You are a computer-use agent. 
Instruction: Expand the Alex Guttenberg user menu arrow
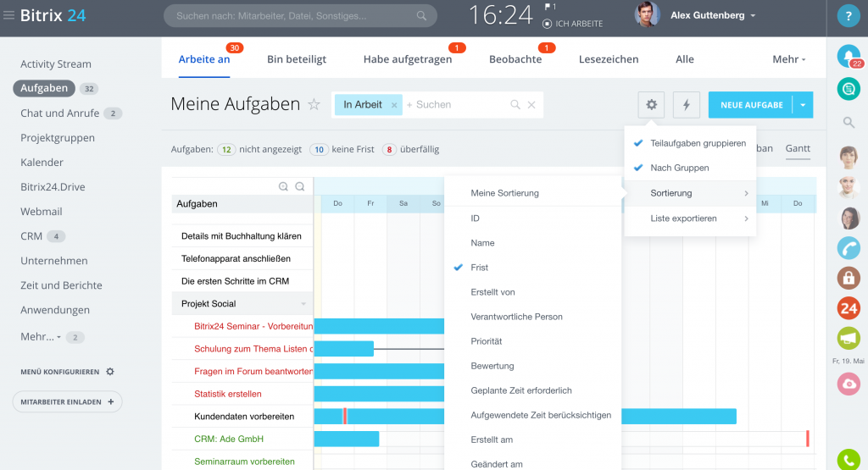(x=753, y=16)
